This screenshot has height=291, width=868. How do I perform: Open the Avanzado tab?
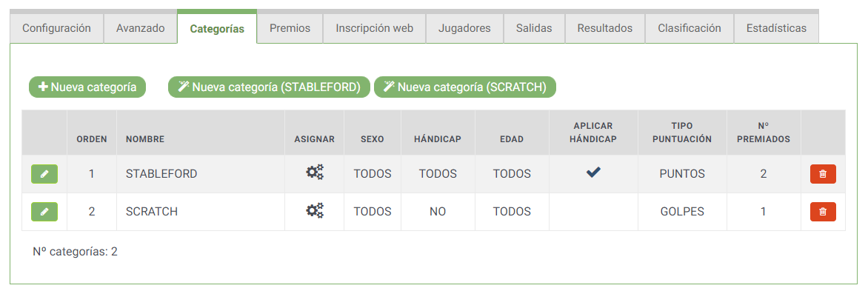point(141,28)
